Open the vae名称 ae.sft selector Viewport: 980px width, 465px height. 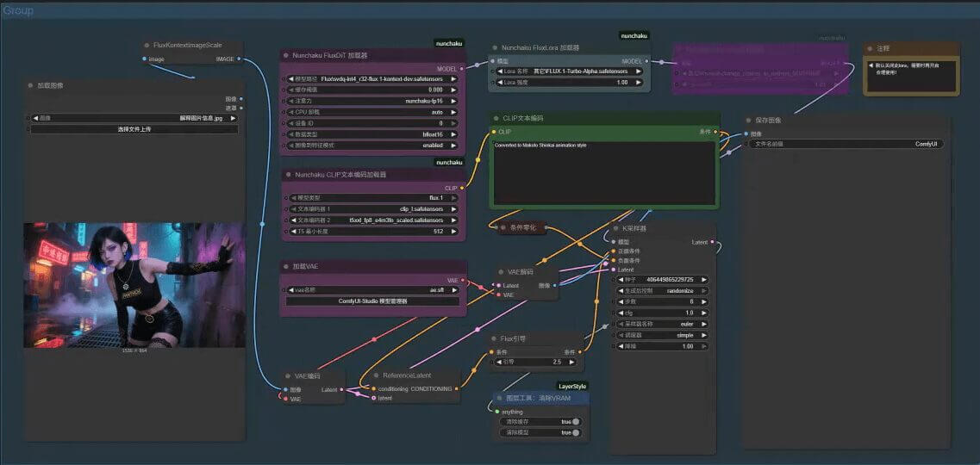[x=373, y=290]
